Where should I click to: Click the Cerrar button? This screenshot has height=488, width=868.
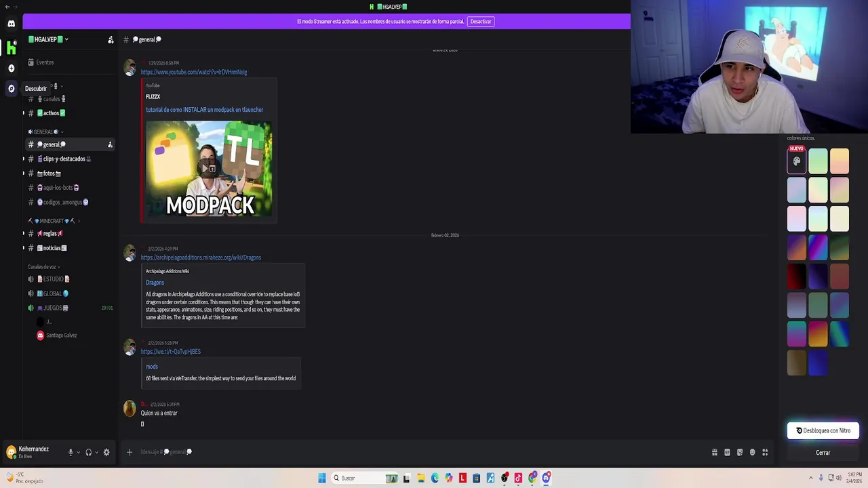pos(823,453)
